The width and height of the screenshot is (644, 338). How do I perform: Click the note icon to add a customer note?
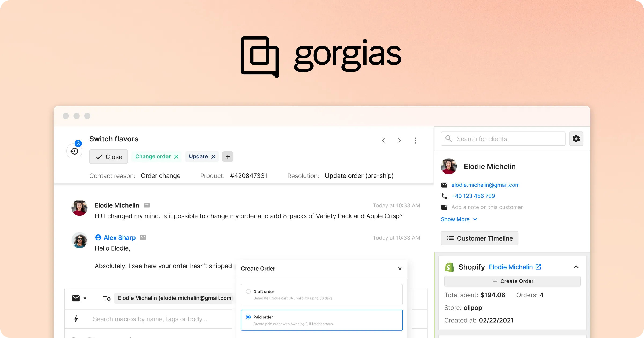tap(444, 207)
